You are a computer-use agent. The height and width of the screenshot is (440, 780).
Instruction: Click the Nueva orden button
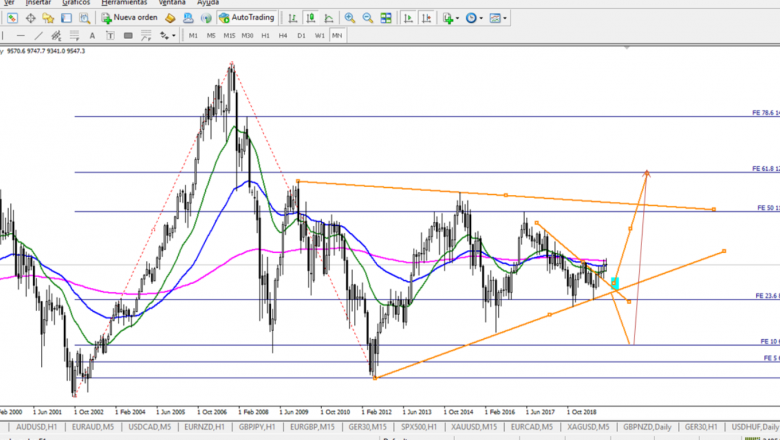click(x=129, y=18)
